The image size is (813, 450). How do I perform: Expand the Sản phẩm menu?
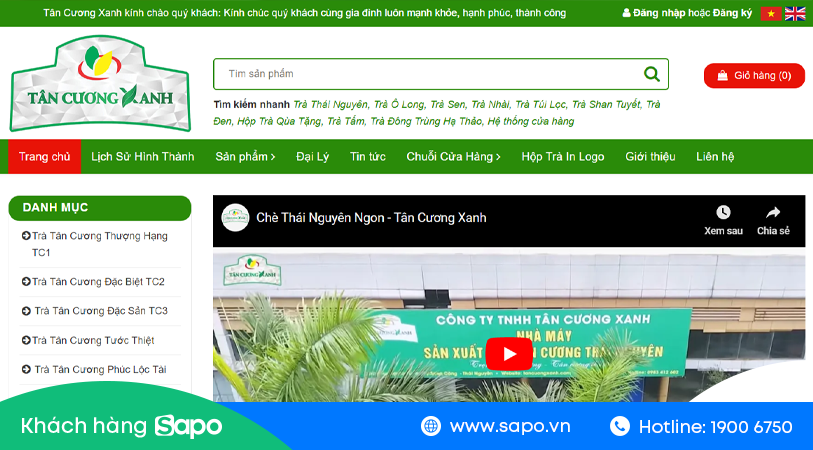pyautogui.click(x=245, y=157)
